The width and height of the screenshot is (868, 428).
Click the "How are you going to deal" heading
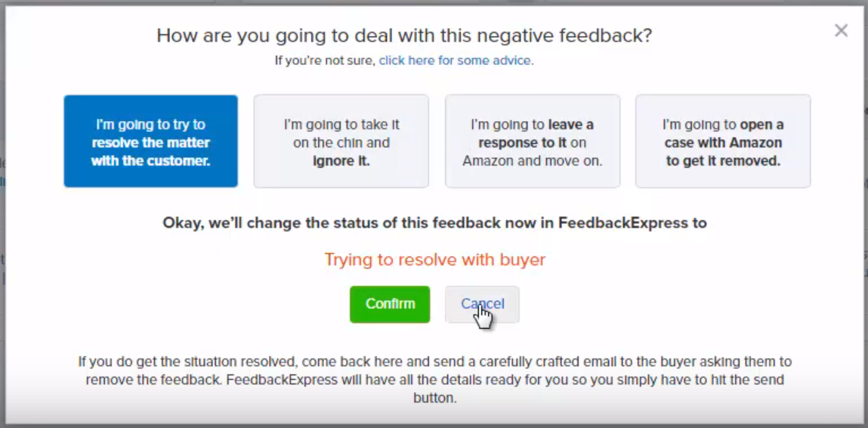404,36
